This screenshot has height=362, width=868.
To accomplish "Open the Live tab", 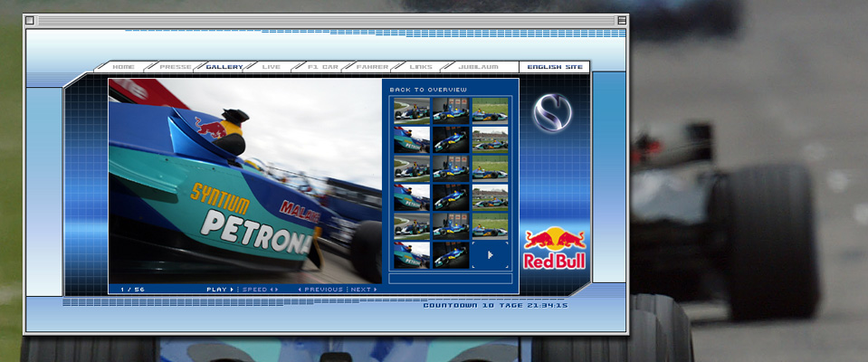I will [x=272, y=67].
